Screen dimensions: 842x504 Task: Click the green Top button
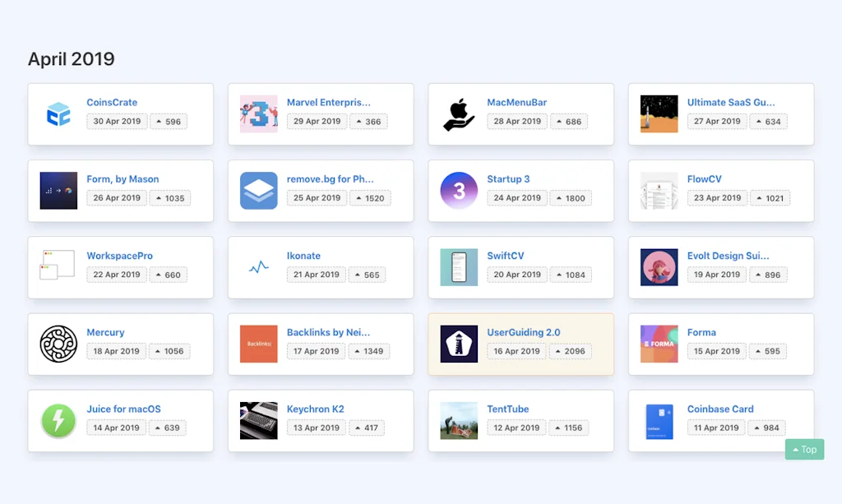click(804, 450)
